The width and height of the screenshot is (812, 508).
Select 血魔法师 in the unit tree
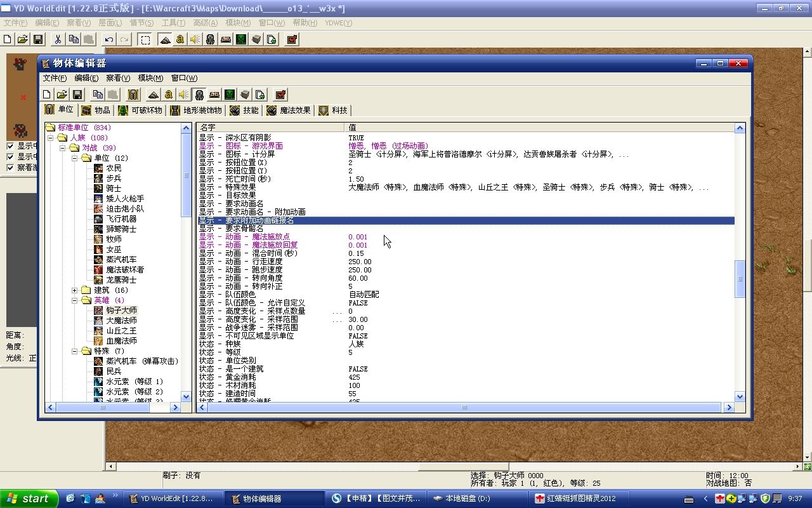[121, 340]
